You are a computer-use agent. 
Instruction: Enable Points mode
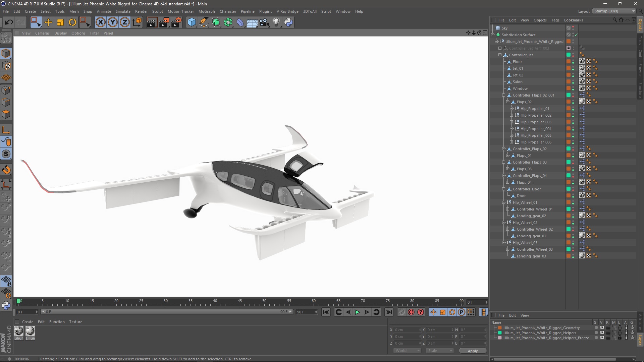coord(6,90)
